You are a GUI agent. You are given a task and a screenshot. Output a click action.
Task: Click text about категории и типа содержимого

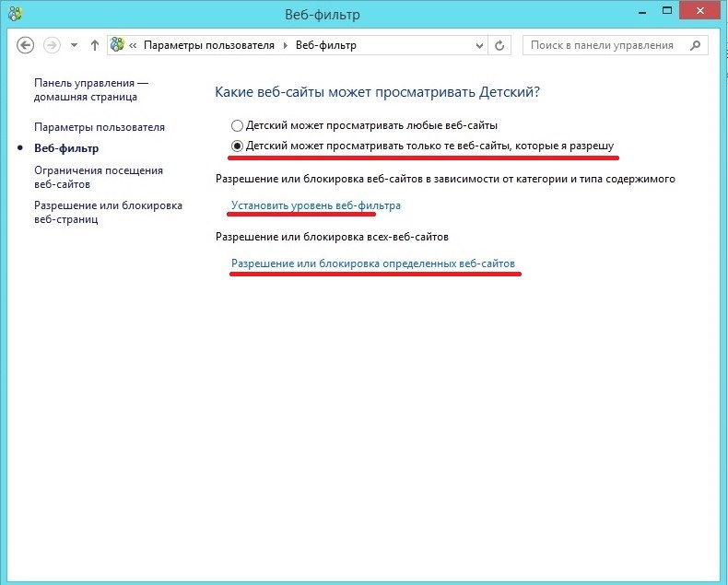click(x=445, y=179)
